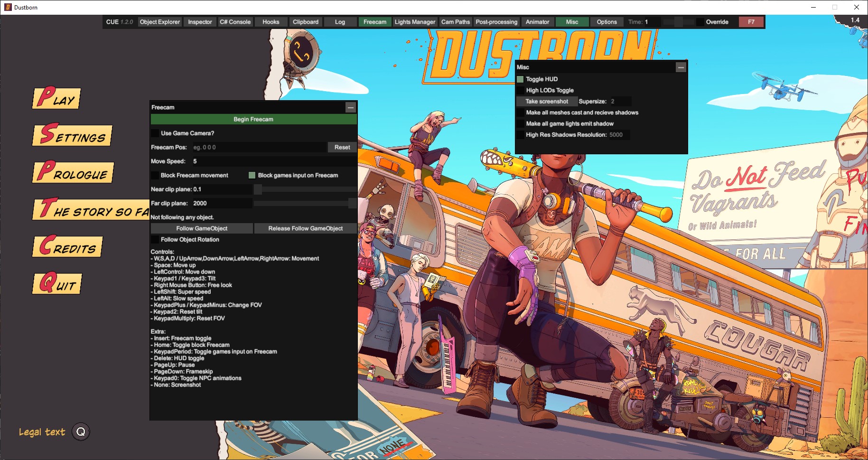
Task: Click the Begin Freecam button
Action: tap(253, 119)
